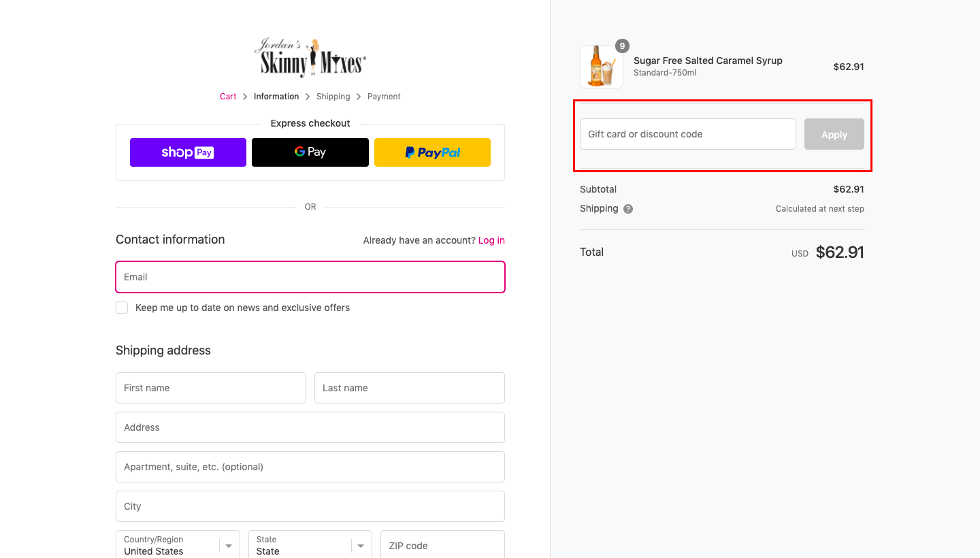This screenshot has height=558, width=980.
Task: Click the 'Subtotal' label
Action: coord(598,189)
